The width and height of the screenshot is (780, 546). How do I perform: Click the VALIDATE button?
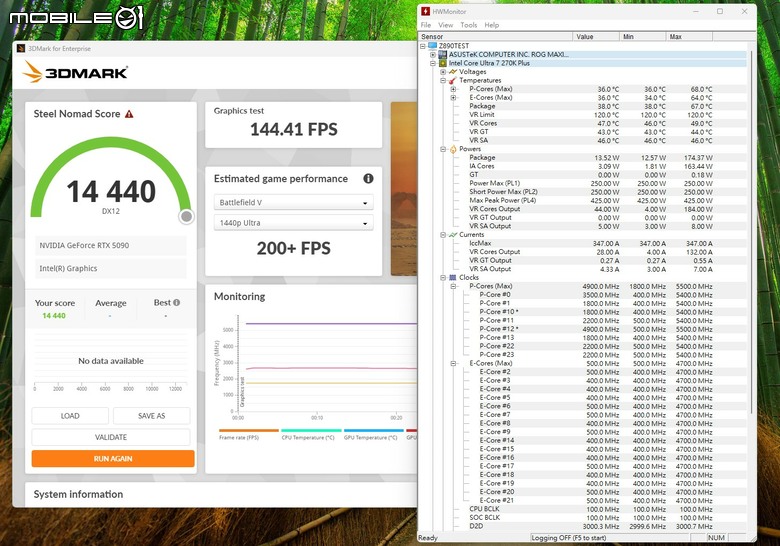(x=111, y=437)
